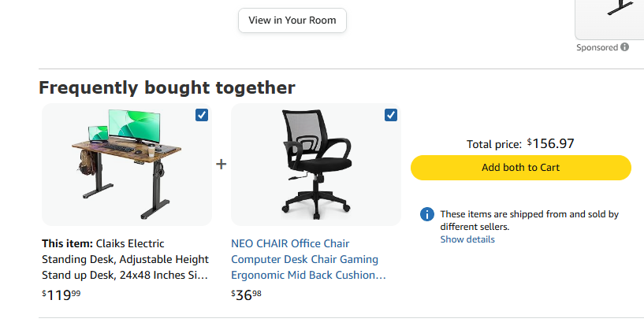The image size is (644, 326).
Task: Open the sponsored product thumbnail at top right
Action: click(x=609, y=19)
